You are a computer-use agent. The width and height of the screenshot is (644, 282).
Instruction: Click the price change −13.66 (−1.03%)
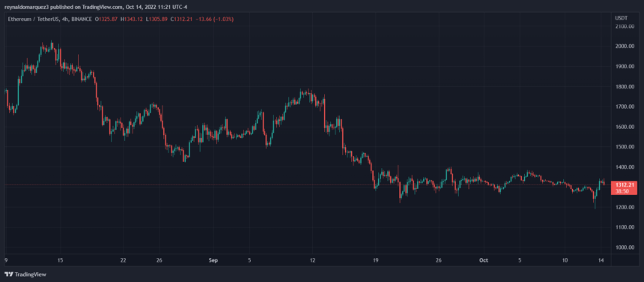click(215, 19)
